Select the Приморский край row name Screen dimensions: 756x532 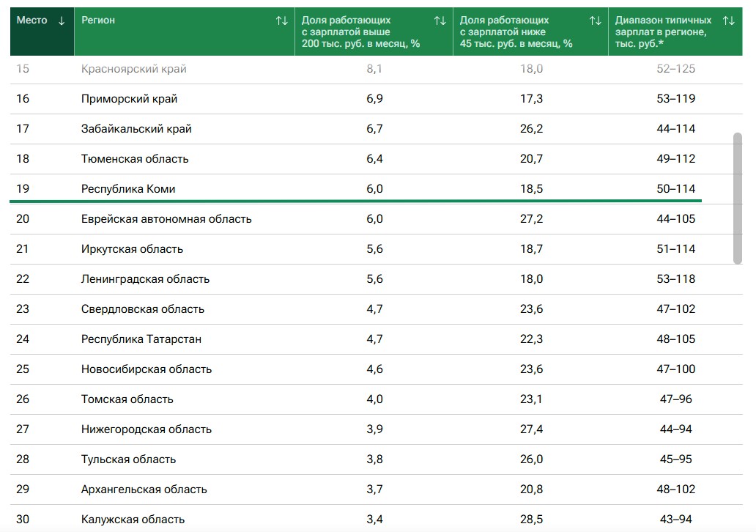[129, 99]
